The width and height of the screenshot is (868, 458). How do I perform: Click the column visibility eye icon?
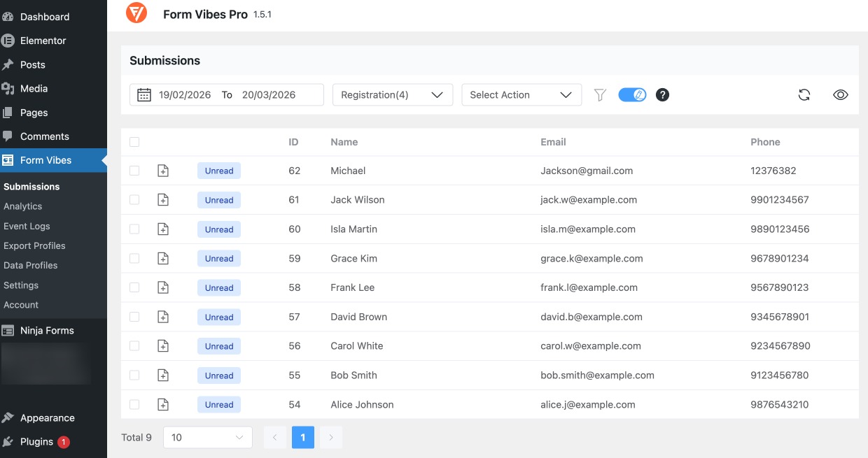pyautogui.click(x=841, y=94)
